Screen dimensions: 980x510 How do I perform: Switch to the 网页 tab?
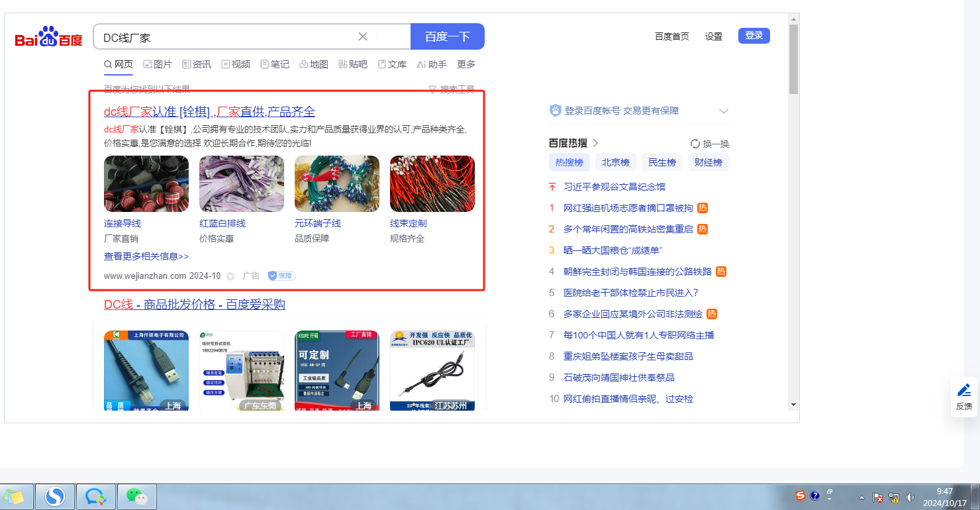pos(119,64)
